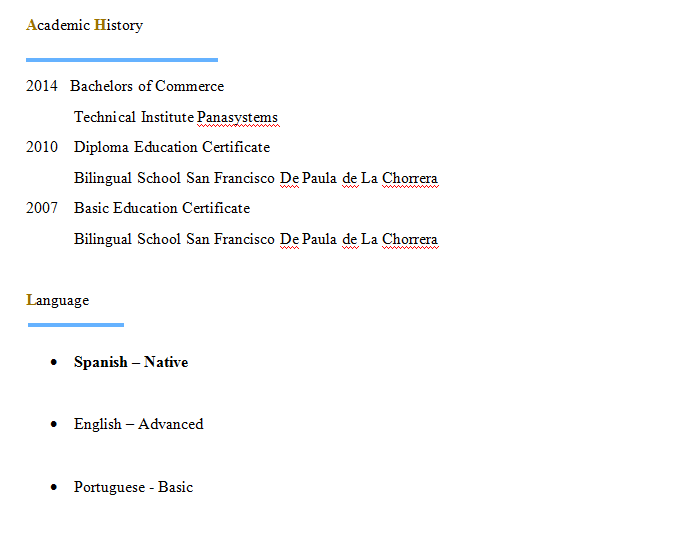This screenshot has height=534, width=694.
Task: Click the Diploma Education Certificate text
Action: click(172, 147)
